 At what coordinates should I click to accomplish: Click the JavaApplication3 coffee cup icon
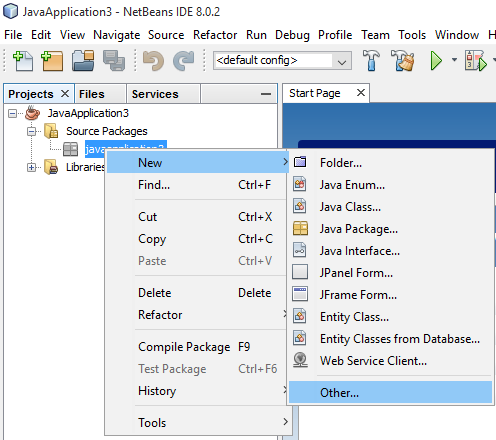pos(32,113)
